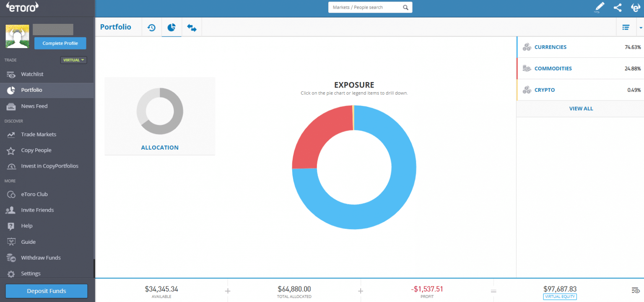Viewport: 644px width, 302px height.
Task: Click the eToro logo in top-left
Action: 22,7
